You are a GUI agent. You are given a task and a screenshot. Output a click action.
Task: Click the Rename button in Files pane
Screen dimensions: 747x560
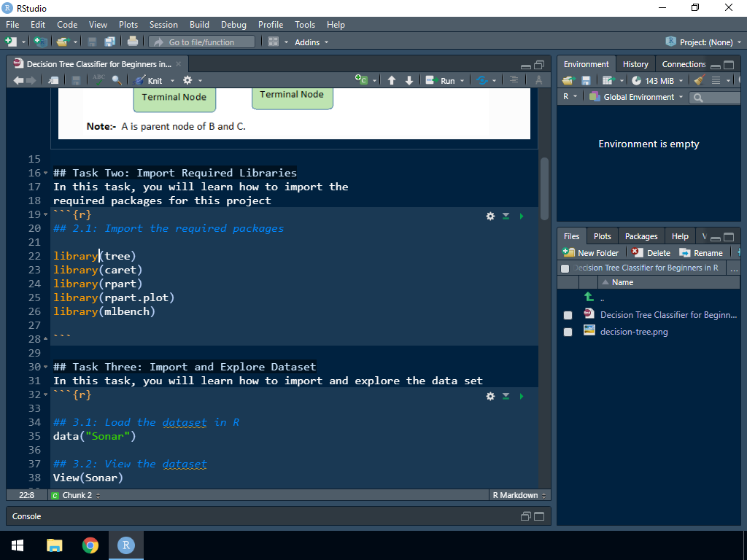701,253
